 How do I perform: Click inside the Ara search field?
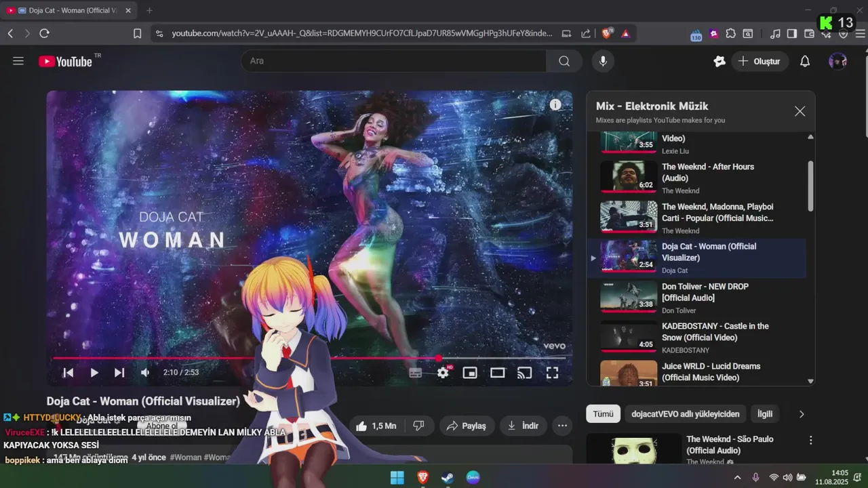(393, 61)
